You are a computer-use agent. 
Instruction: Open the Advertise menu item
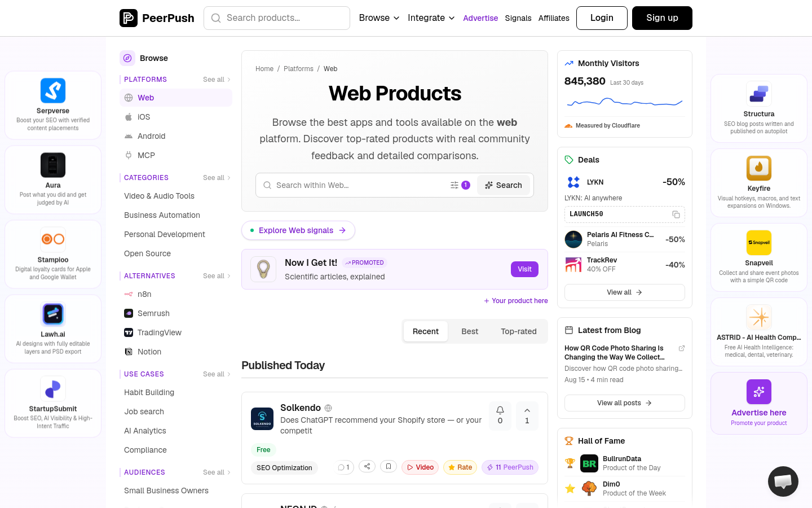tap(480, 18)
